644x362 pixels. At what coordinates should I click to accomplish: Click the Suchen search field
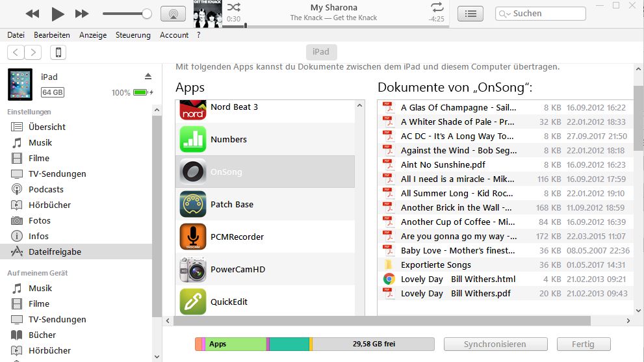tap(541, 14)
